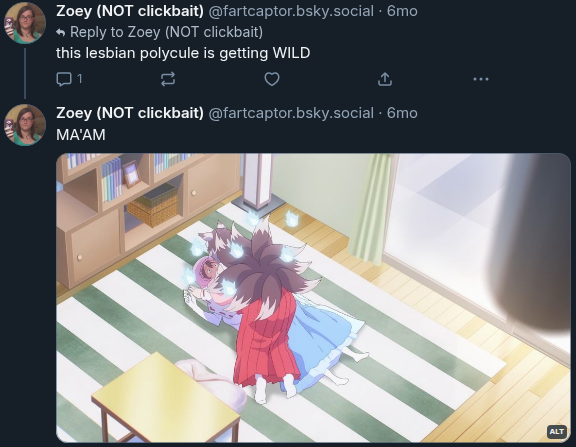Open @fartcaptor.bsky.social handle on second post
The height and width of the screenshot is (447, 576).
click(x=291, y=113)
